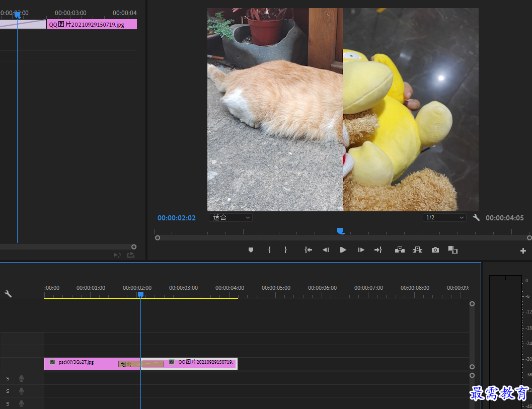
Task: Click the Effect Controls horizontal zoom handle
Action: 134,247
